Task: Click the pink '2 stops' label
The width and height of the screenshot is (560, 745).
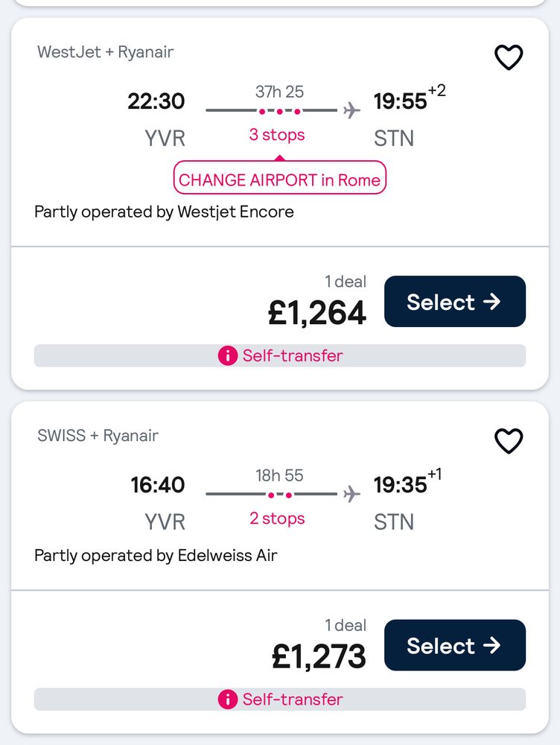Action: coord(277,519)
